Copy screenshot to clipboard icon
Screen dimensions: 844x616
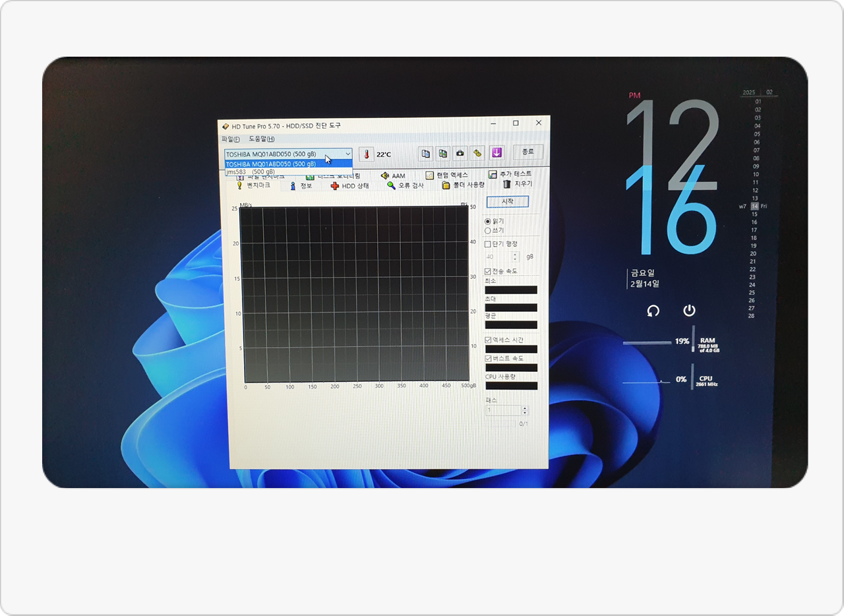[443, 153]
